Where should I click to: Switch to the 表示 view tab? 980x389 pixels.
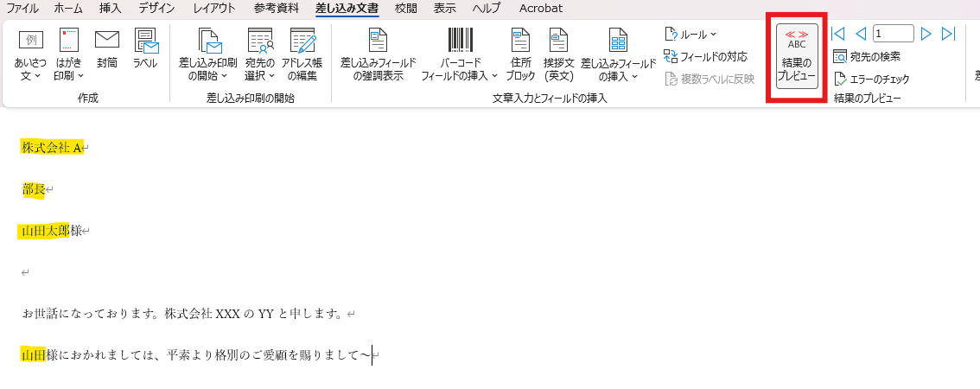point(444,9)
